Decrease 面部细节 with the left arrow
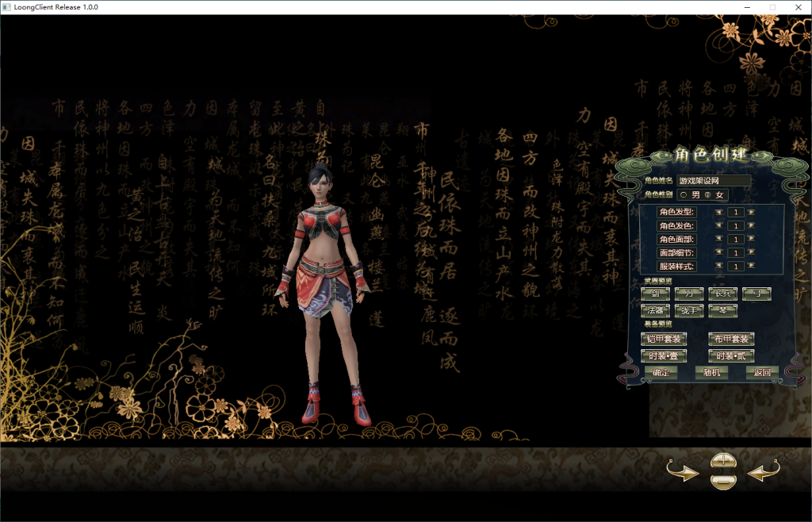This screenshot has height=522, width=812. click(718, 252)
